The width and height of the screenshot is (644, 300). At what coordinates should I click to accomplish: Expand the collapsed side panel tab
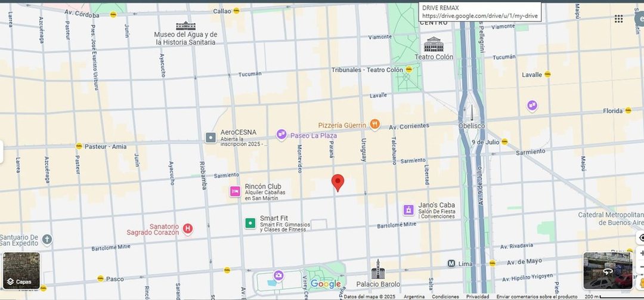pos(2,151)
